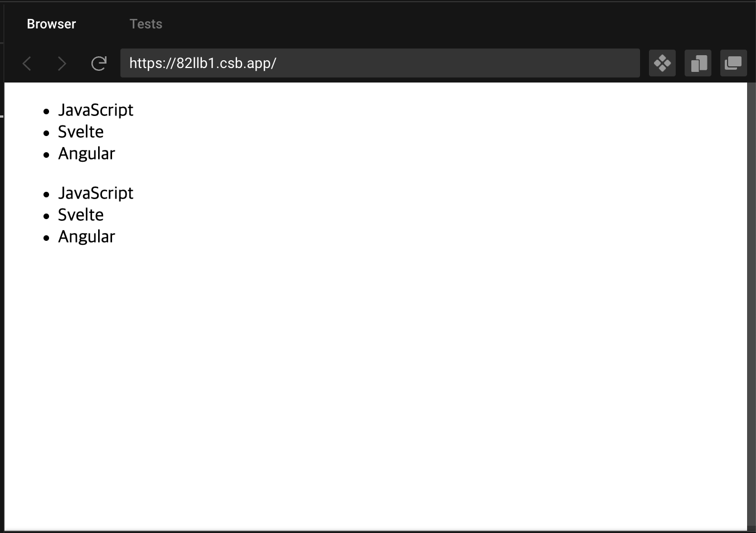The image size is (756, 533).
Task: Click the stacked-windows icon at toolbar end
Action: 734,63
